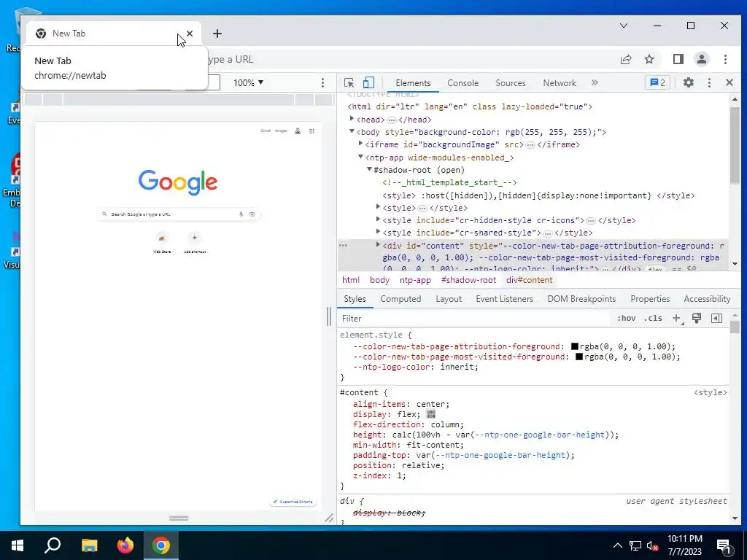This screenshot has height=560, width=747.
Task: Open the Windows Start menu
Action: pos(18,545)
